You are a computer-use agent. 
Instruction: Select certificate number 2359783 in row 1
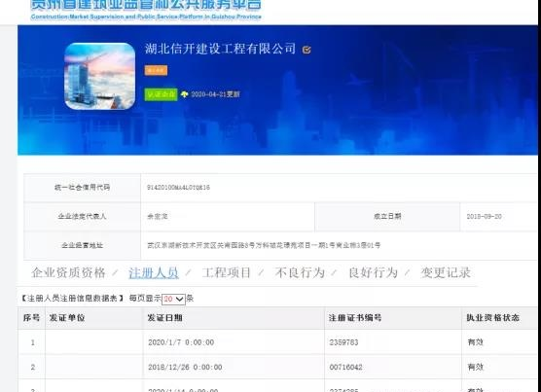[x=343, y=342]
